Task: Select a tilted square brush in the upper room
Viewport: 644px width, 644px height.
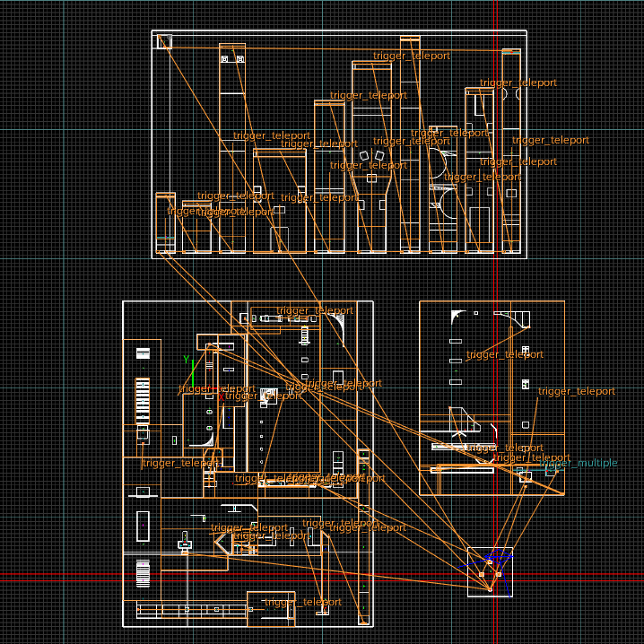Action: [x=365, y=156]
